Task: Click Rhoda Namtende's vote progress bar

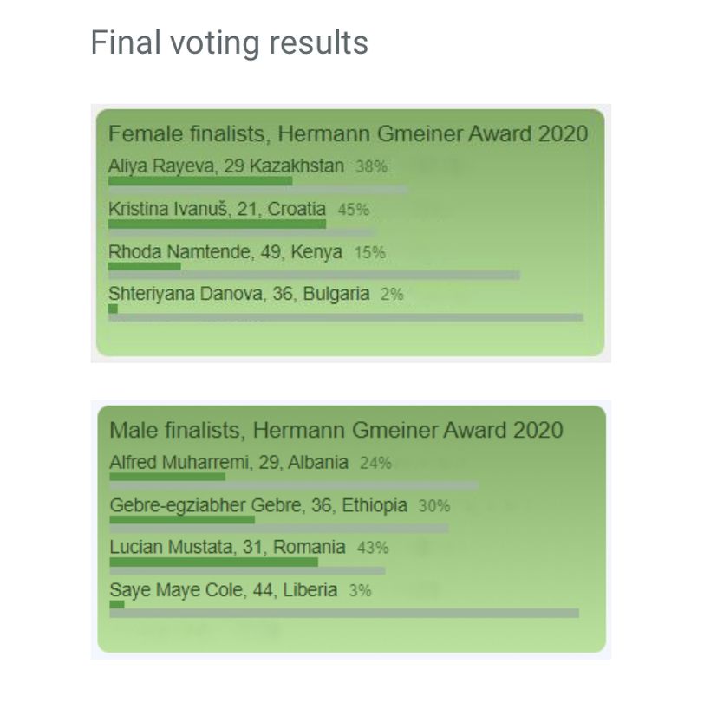Action: [x=144, y=266]
